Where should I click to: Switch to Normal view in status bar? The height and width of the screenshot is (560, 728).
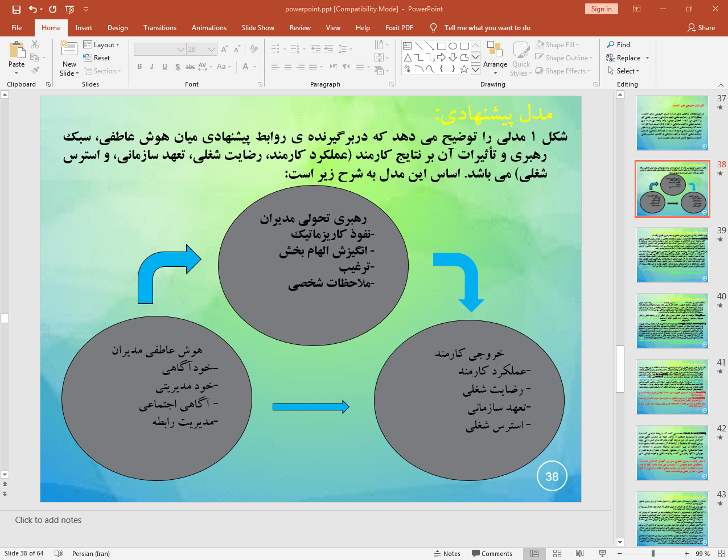[x=534, y=553]
